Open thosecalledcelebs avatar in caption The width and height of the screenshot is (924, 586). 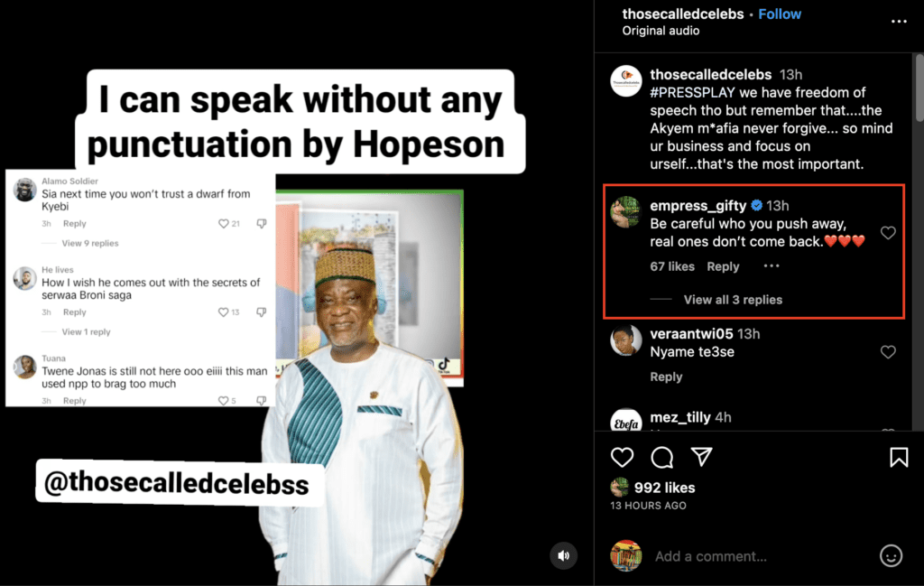click(626, 81)
